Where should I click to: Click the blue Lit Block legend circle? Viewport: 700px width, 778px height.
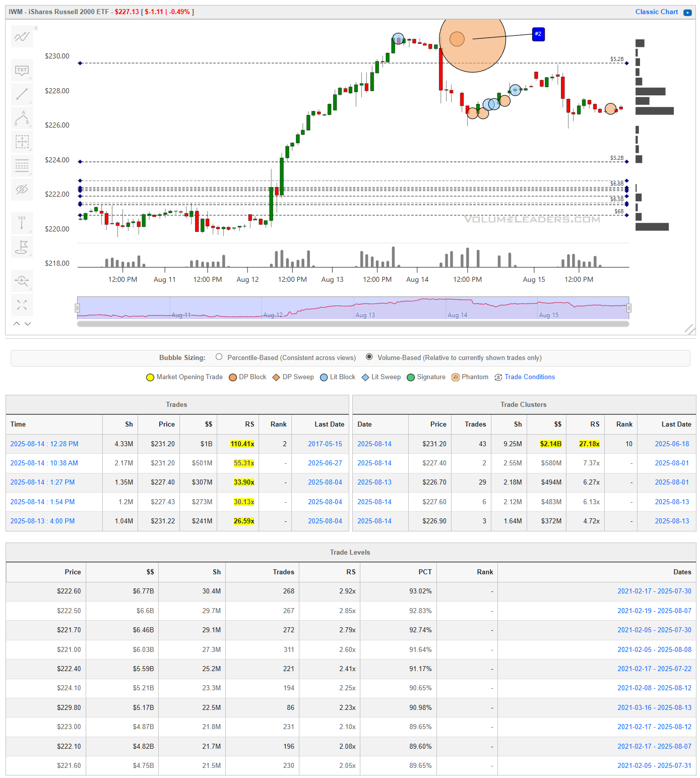[324, 377]
